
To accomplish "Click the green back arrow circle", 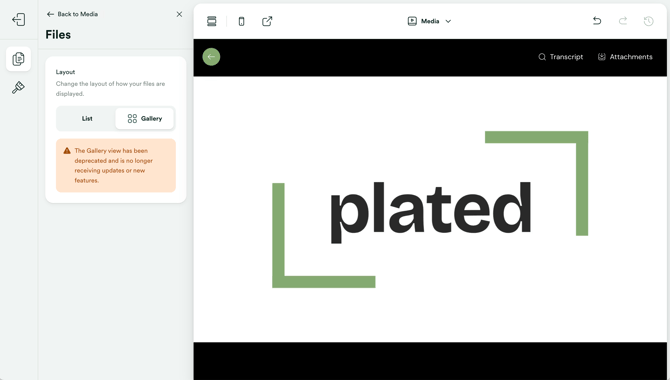I will pos(211,57).
